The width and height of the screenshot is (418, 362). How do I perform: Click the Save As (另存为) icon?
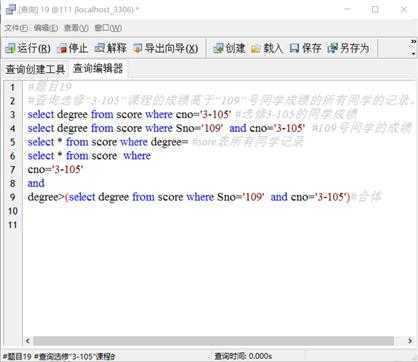[332, 49]
